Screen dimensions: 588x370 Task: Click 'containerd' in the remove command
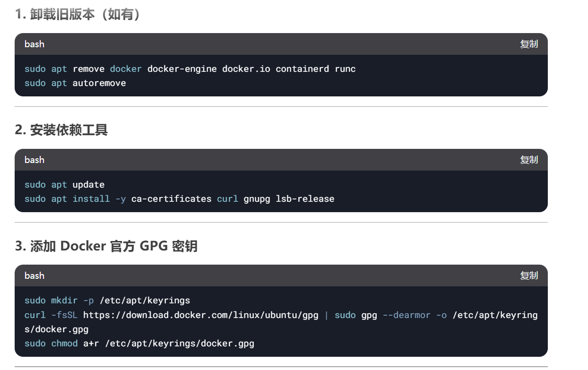[x=303, y=69]
